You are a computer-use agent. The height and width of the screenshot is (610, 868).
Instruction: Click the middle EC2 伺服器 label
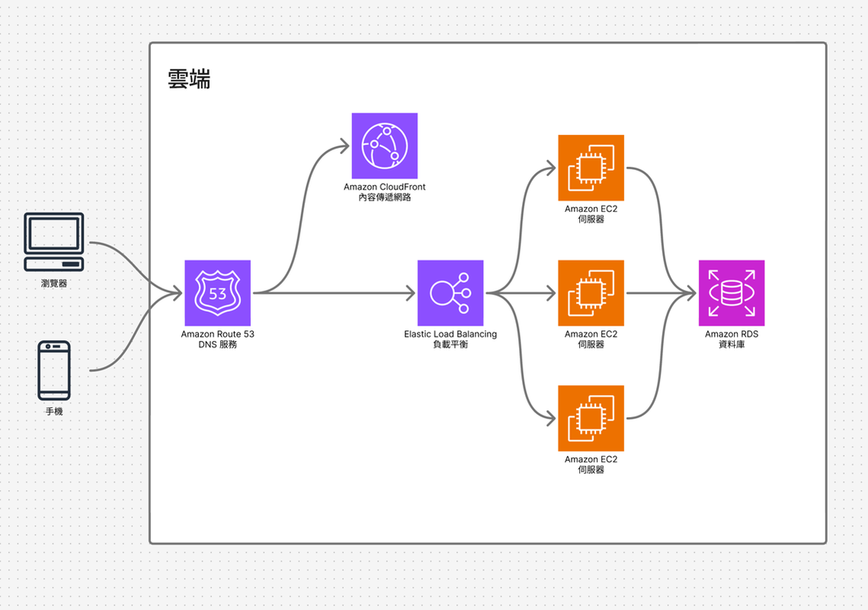coord(591,339)
